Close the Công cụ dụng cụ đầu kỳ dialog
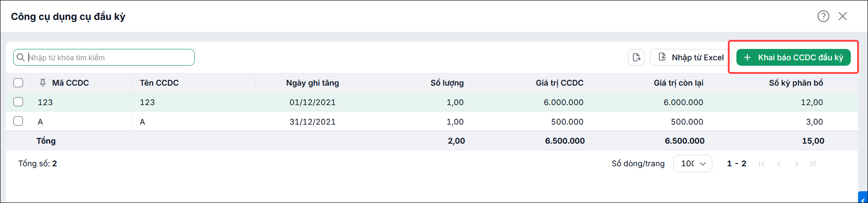Image resolution: width=868 pixels, height=203 pixels. click(843, 16)
